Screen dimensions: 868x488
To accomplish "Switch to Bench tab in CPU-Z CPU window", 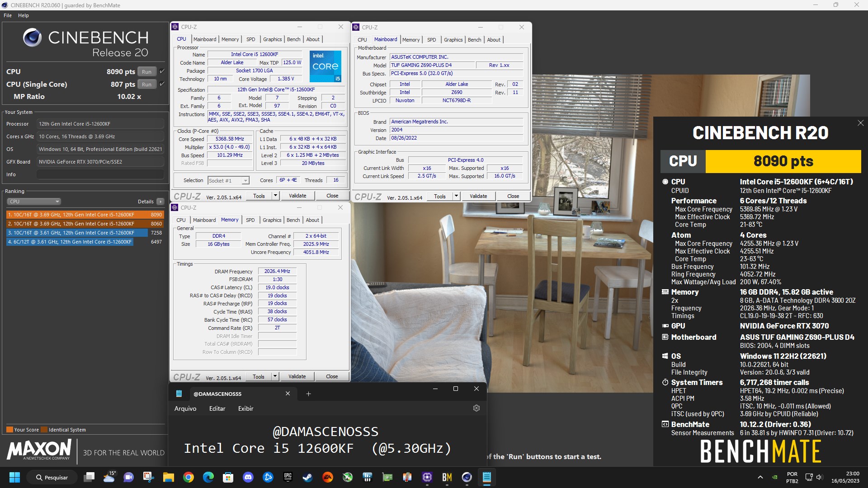I will coord(294,39).
